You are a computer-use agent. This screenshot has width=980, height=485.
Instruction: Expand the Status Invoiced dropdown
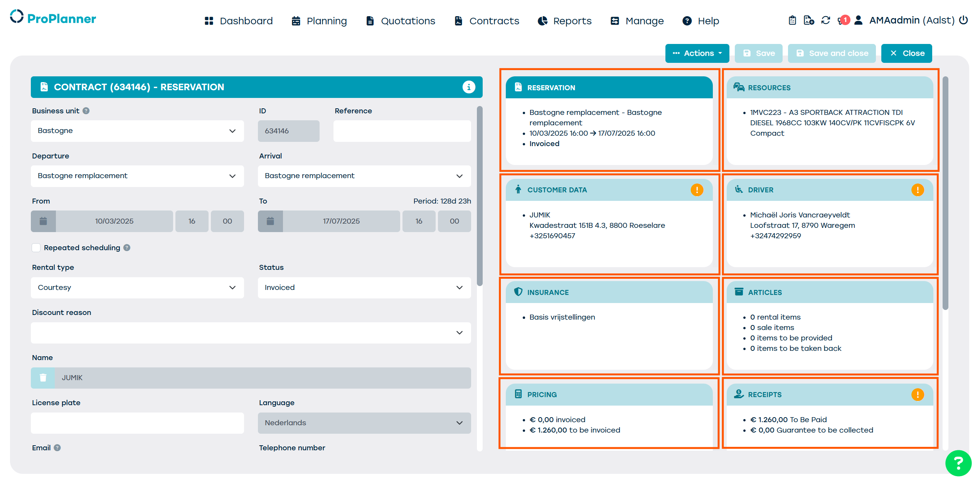click(364, 288)
